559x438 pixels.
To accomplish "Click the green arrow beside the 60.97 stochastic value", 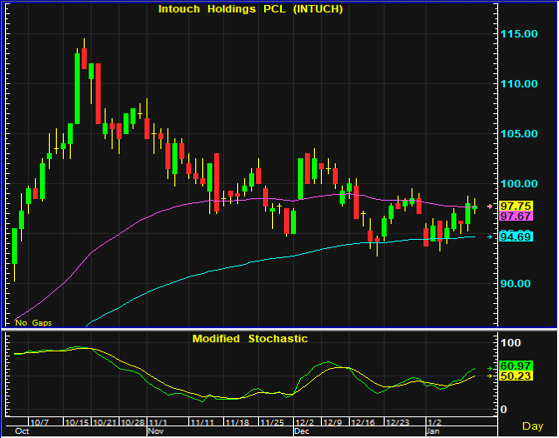I will pyautogui.click(x=490, y=369).
